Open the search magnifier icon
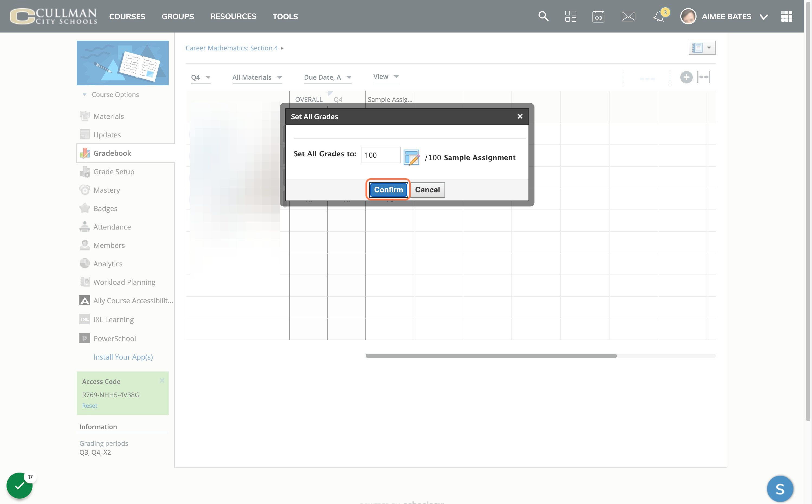 [543, 16]
